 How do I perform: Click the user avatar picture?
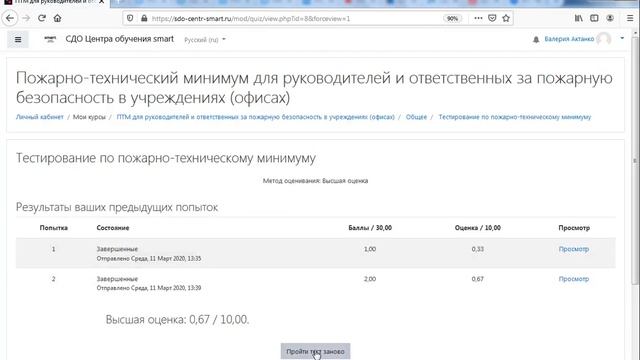[x=604, y=39]
